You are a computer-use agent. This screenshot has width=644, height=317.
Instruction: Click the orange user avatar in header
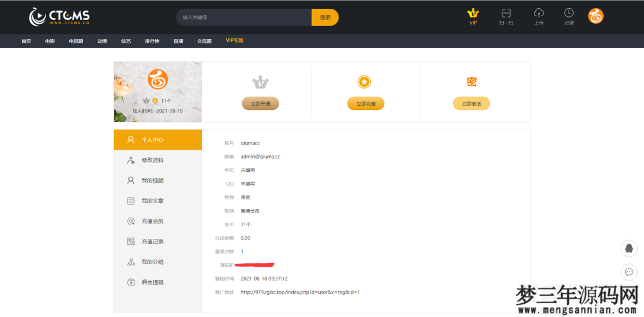[596, 16]
